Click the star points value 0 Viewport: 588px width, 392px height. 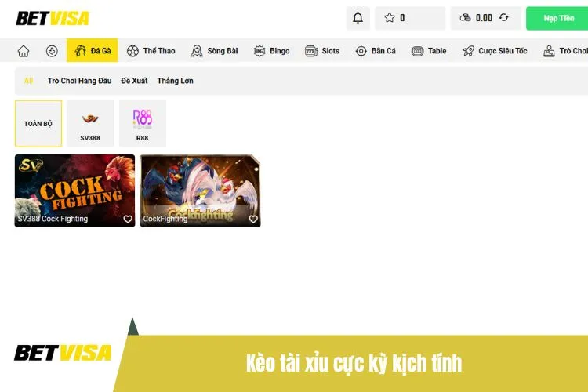coord(402,17)
